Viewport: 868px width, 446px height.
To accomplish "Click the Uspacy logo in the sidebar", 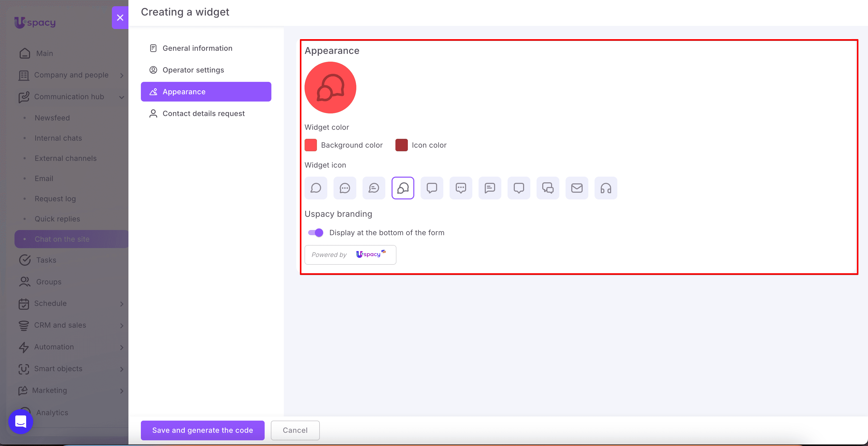I will coord(35,22).
